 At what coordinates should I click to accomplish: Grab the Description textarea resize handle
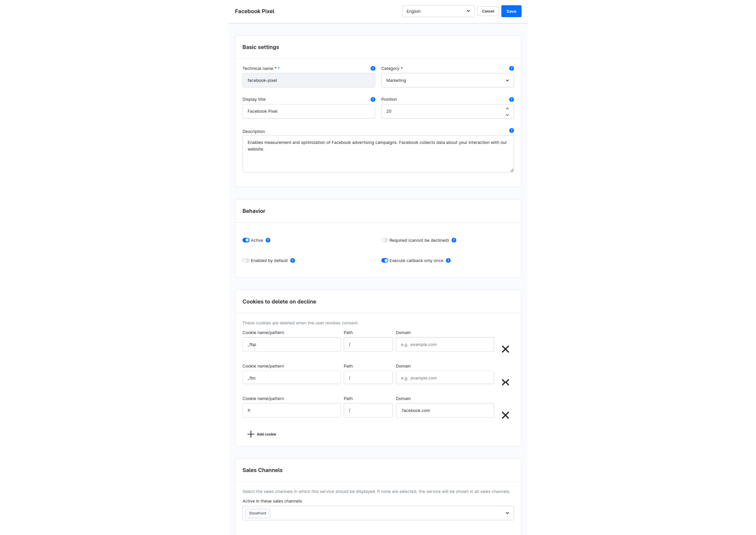pyautogui.click(x=511, y=170)
